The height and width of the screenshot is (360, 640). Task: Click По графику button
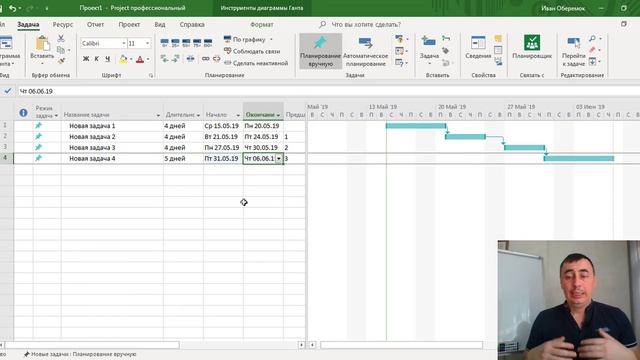click(244, 40)
